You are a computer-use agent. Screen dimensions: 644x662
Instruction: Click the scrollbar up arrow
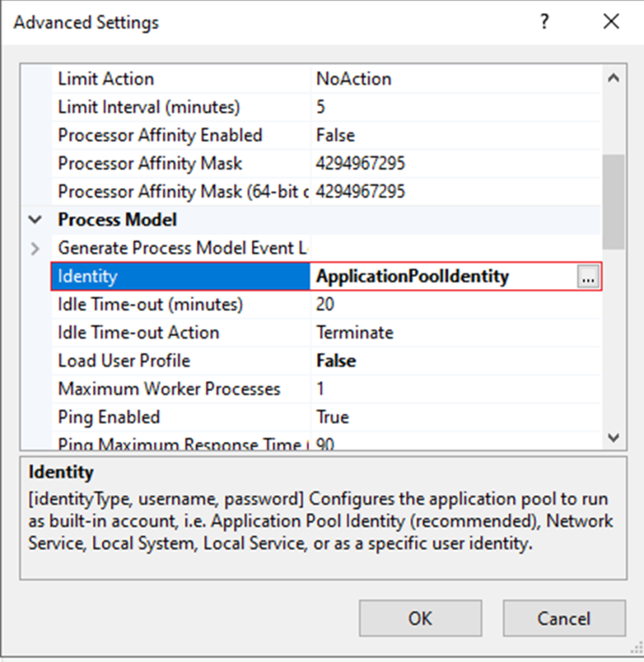tap(614, 78)
